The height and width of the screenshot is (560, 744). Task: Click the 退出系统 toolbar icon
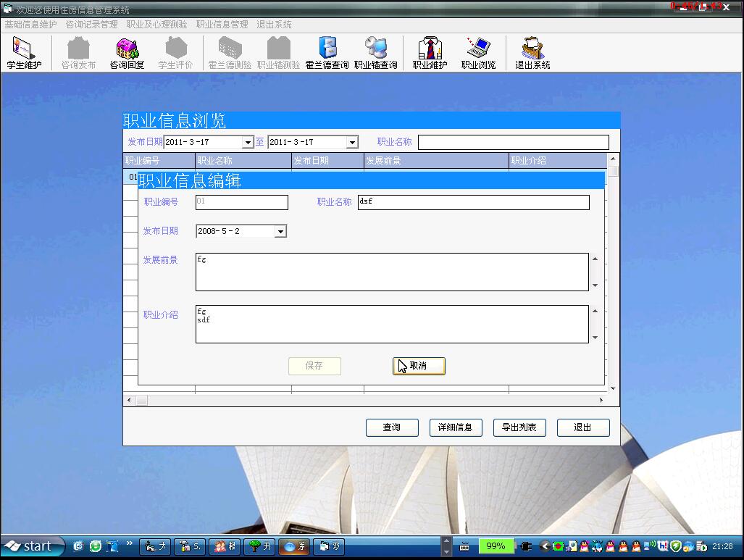[533, 53]
